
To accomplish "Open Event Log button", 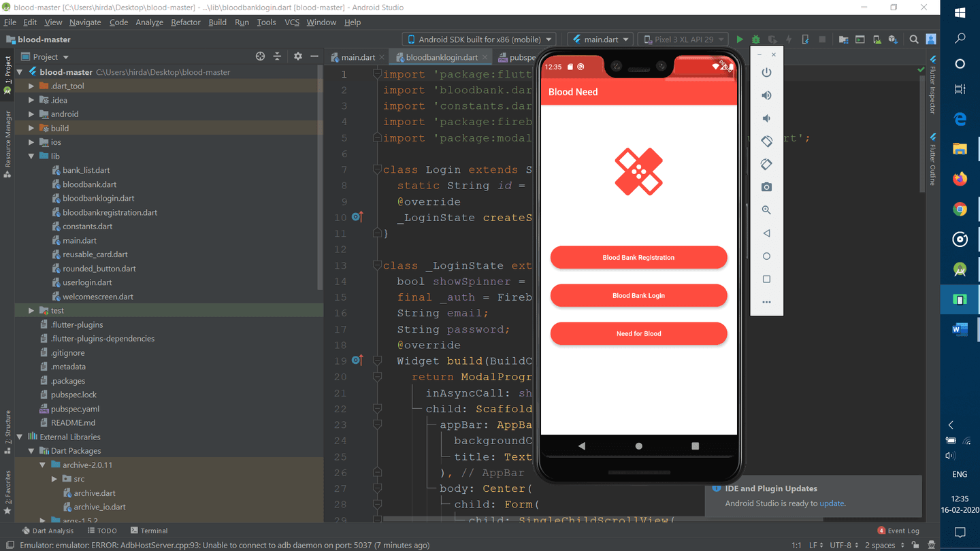I will click(x=898, y=531).
